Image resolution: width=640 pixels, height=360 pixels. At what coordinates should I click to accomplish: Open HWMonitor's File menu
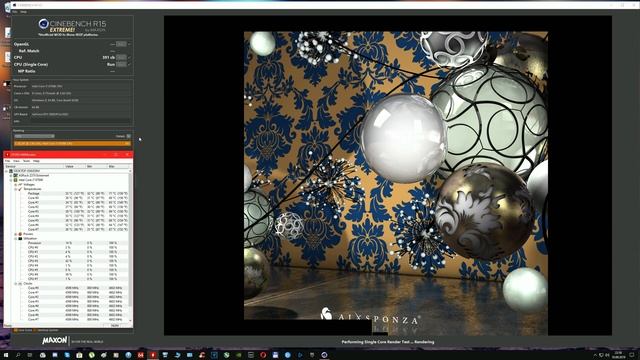coord(7,161)
